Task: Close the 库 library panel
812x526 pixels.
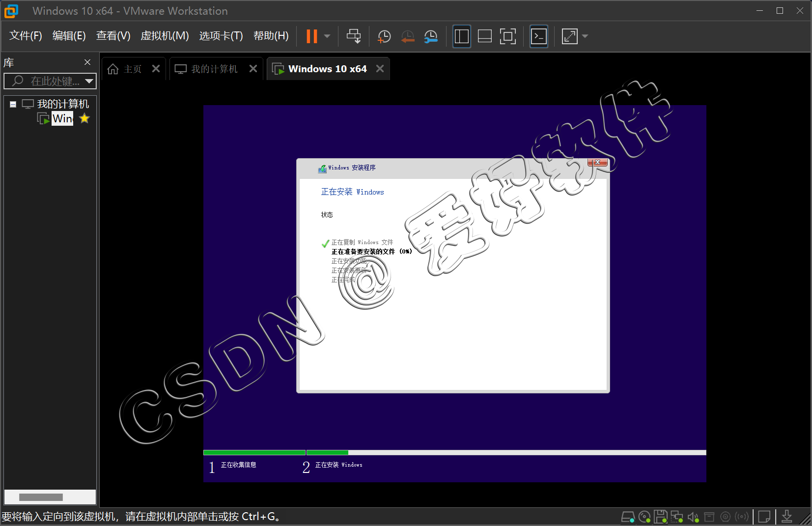Action: (87, 62)
